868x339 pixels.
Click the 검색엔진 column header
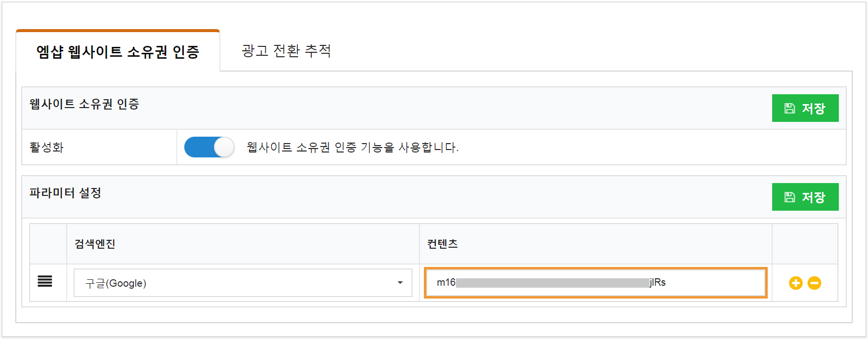click(x=95, y=244)
